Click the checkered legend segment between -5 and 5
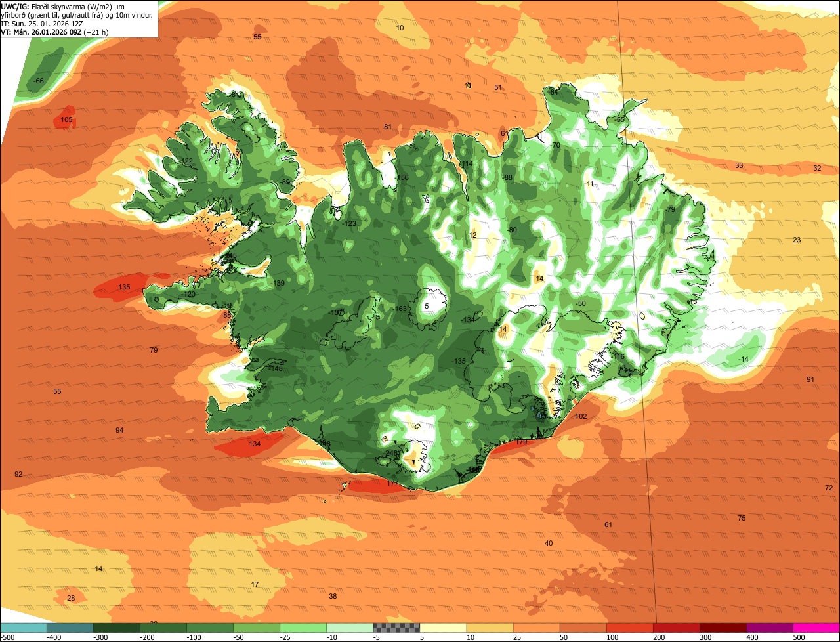Image resolution: width=840 pixels, height=642 pixels. [396, 628]
